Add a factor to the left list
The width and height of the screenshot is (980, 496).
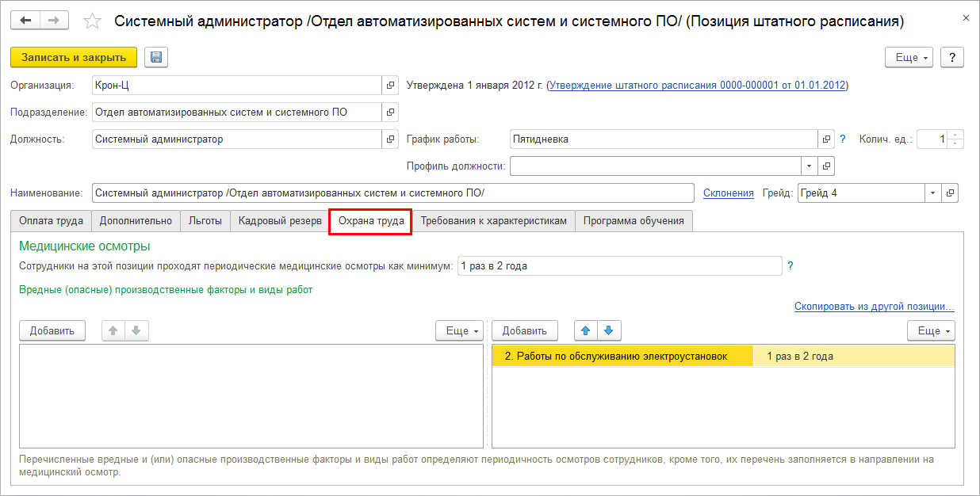(x=52, y=331)
